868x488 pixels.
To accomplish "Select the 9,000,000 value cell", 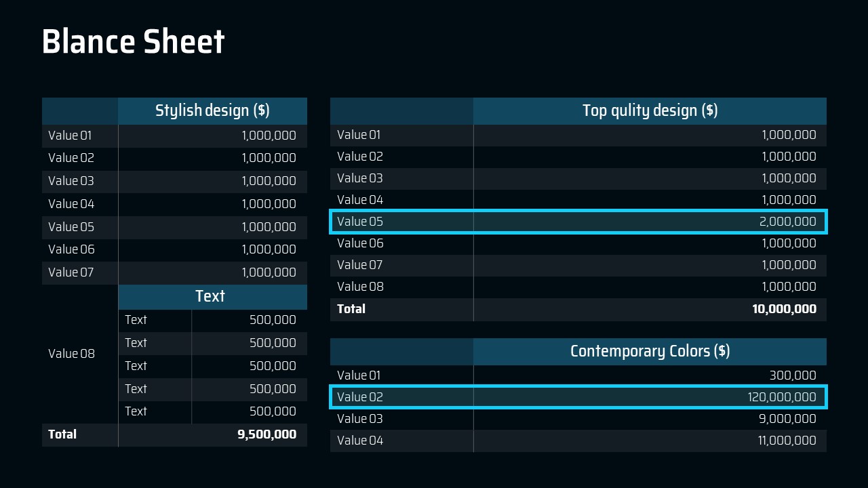I will click(787, 419).
